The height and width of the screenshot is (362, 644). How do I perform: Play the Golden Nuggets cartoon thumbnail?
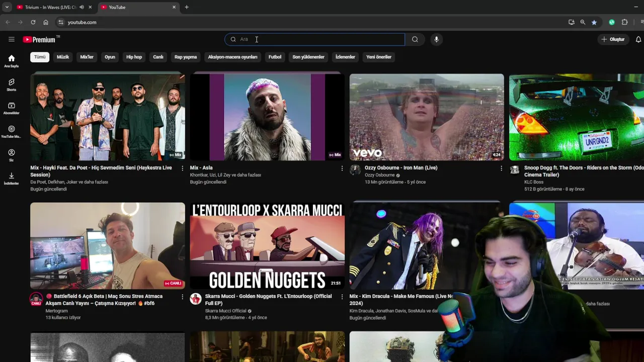[x=267, y=246]
